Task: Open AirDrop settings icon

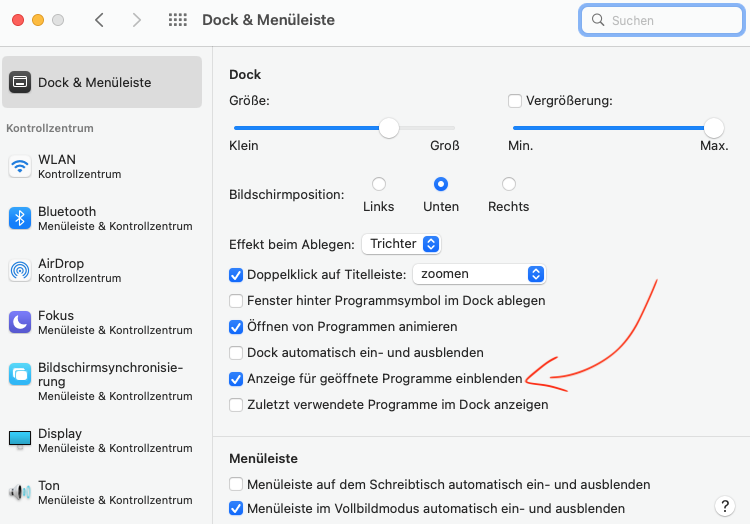Action: (20, 270)
